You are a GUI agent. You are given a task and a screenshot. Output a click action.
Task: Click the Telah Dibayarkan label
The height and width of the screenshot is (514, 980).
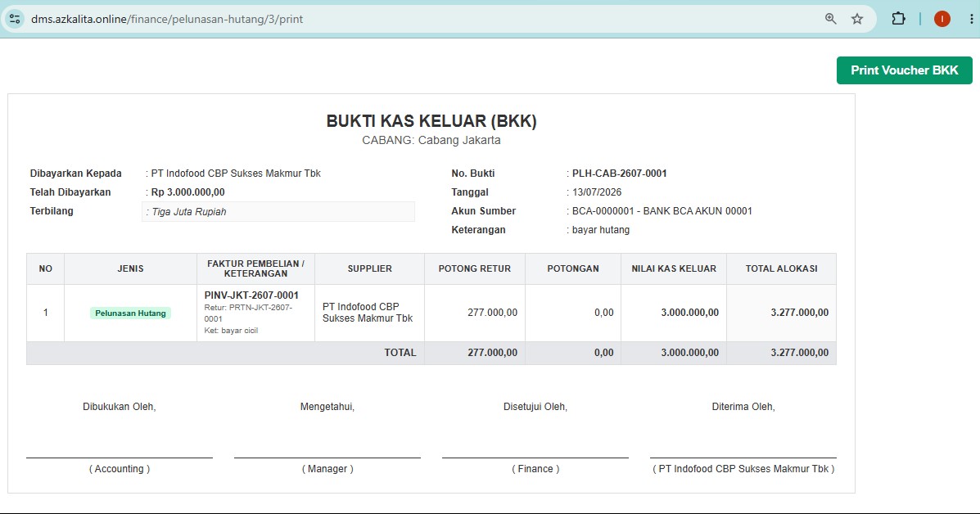tap(70, 192)
